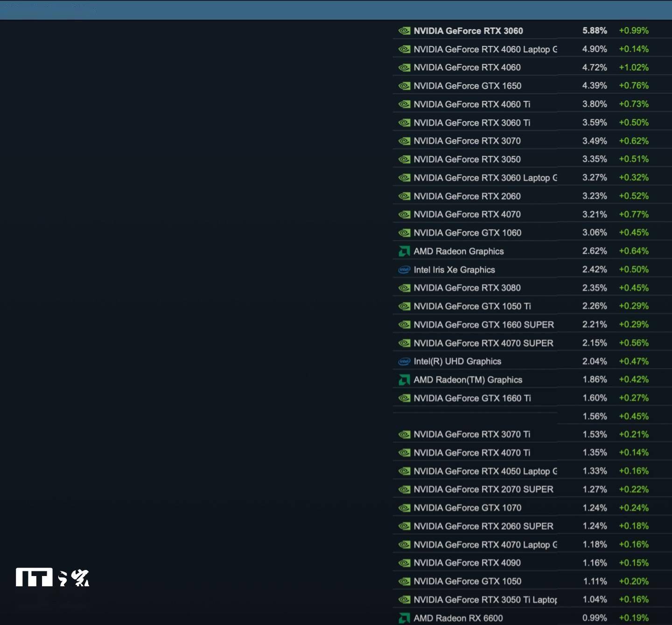Click the NVIDIA logo beside RTX 4060 Laptop
The height and width of the screenshot is (625, 672).
pyautogui.click(x=404, y=49)
